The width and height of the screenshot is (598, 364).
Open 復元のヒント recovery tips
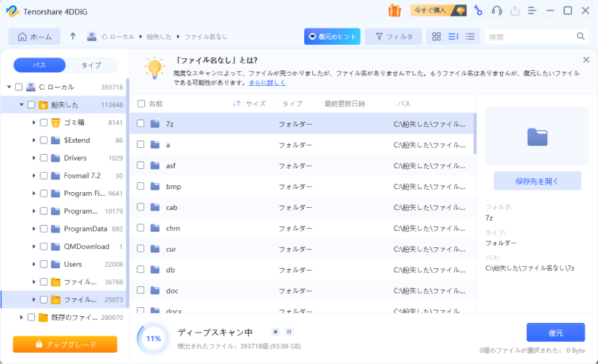pos(332,37)
